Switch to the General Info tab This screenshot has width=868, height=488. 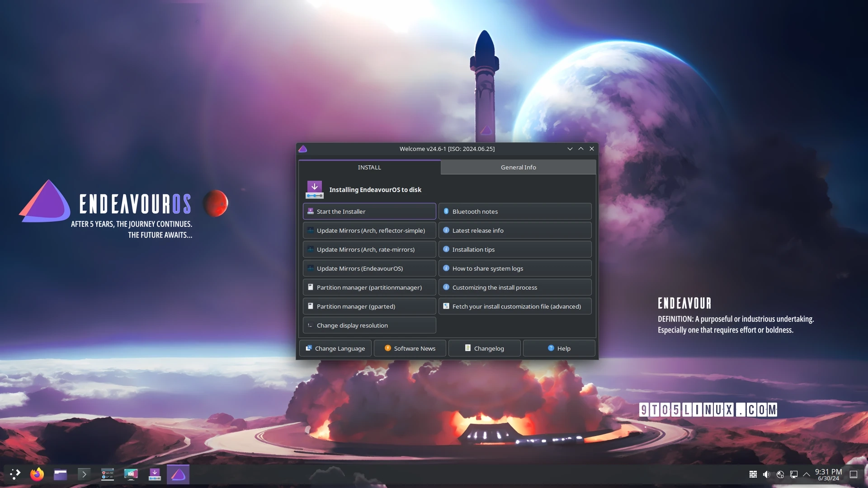pos(518,167)
